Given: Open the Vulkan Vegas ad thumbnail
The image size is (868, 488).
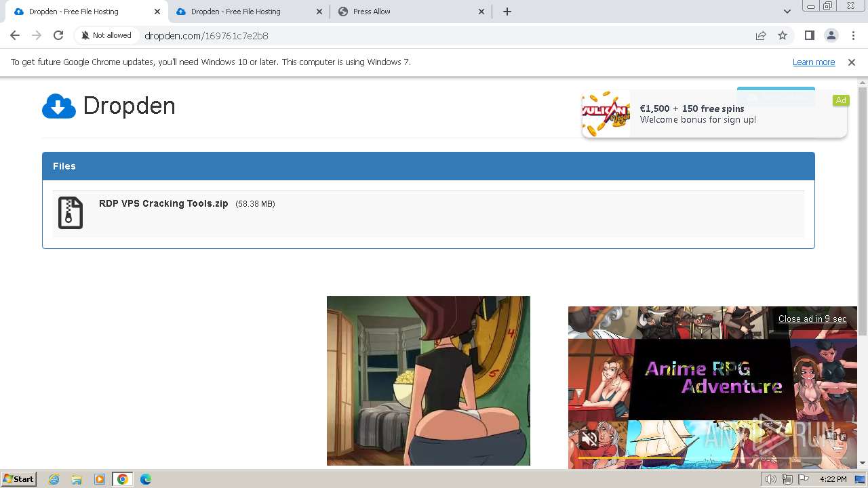Looking at the screenshot, I should point(606,114).
